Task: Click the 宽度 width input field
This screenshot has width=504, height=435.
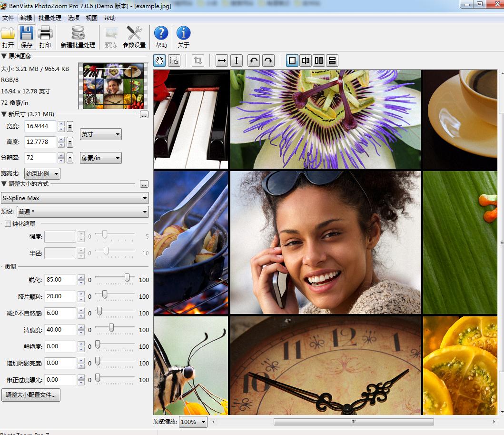Action: click(40, 126)
